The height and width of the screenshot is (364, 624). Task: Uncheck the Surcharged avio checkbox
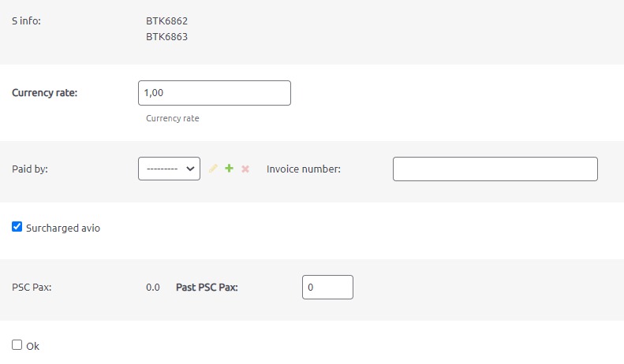(x=17, y=227)
